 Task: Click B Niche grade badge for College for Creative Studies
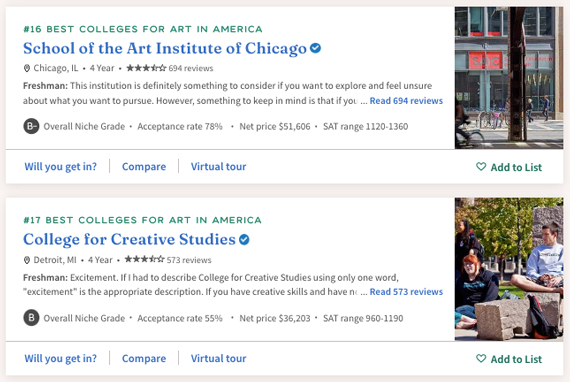click(31, 318)
